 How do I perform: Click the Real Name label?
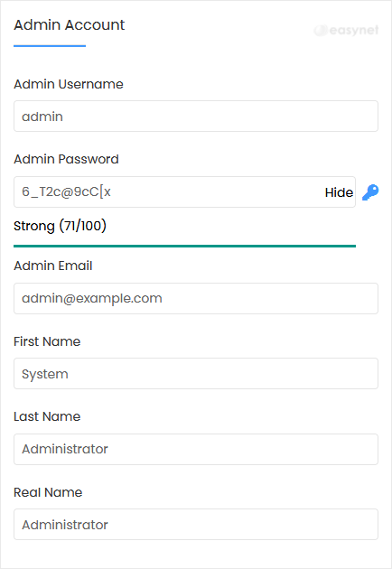coord(48,492)
